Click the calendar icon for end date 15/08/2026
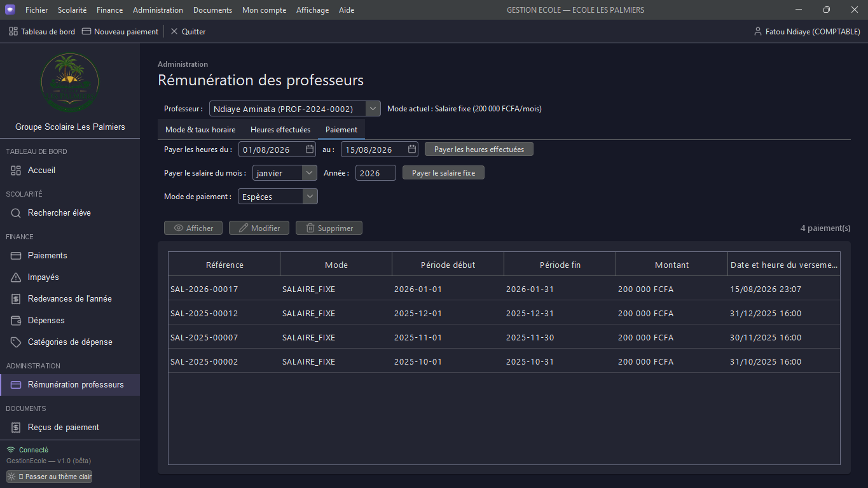 pyautogui.click(x=412, y=150)
